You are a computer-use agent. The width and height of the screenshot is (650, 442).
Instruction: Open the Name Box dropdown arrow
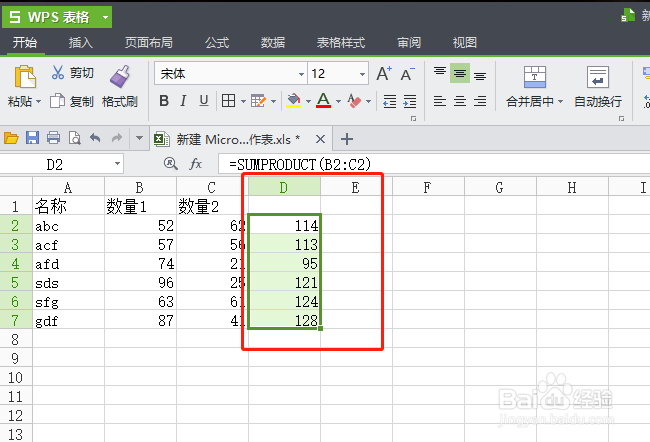pos(117,164)
